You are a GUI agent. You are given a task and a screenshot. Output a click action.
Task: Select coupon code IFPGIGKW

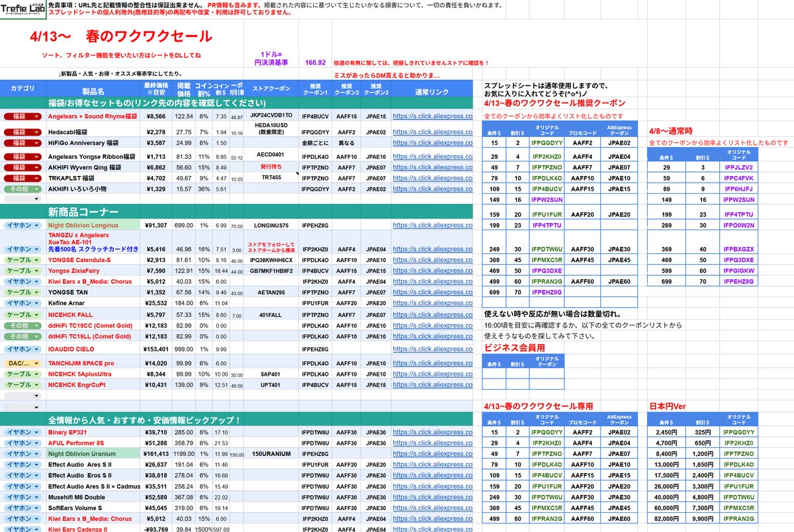pos(738,271)
